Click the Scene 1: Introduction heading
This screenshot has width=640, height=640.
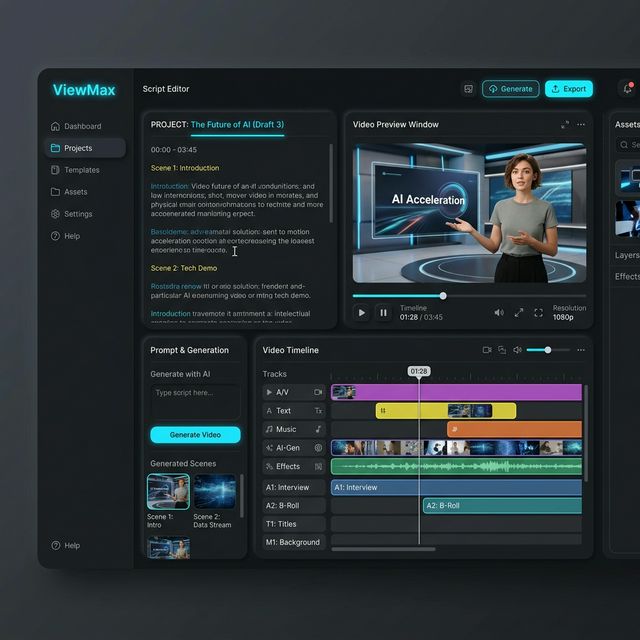point(185,168)
